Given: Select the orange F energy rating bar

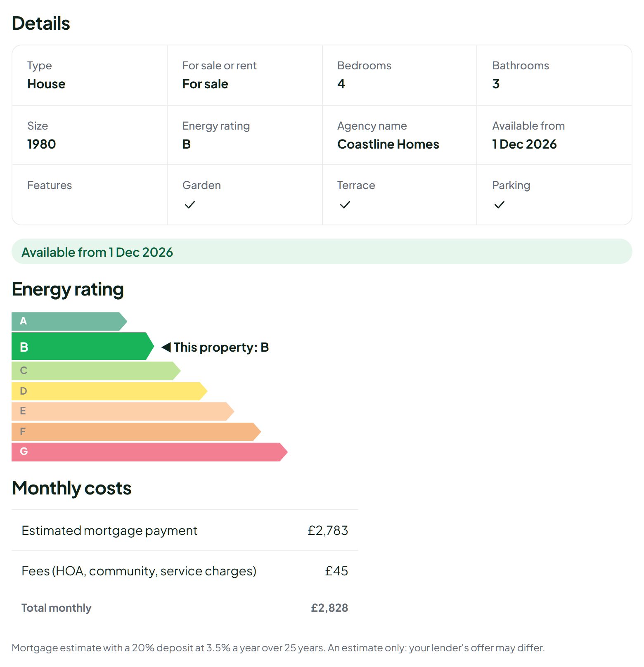Looking at the screenshot, I should [x=136, y=432].
